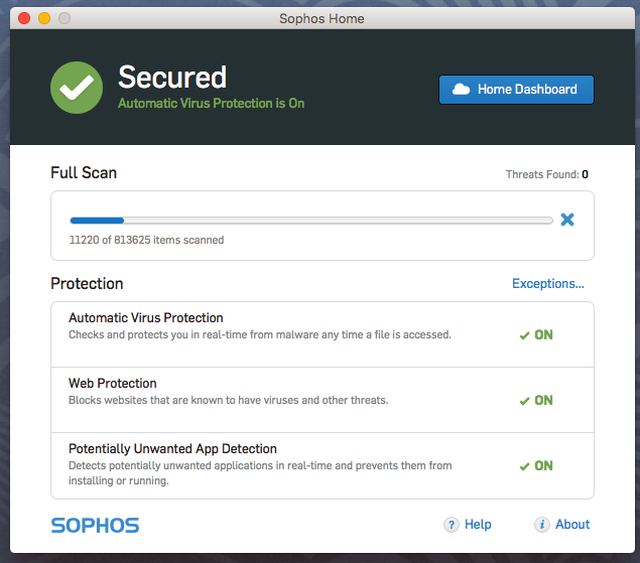This screenshot has height=563, width=640.
Task: Click the Sophos logo
Action: [x=95, y=525]
